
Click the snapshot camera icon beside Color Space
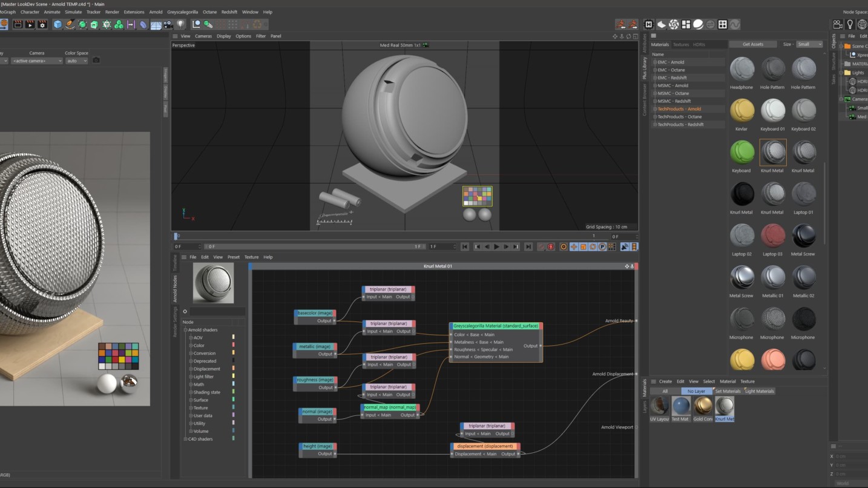[96, 61]
